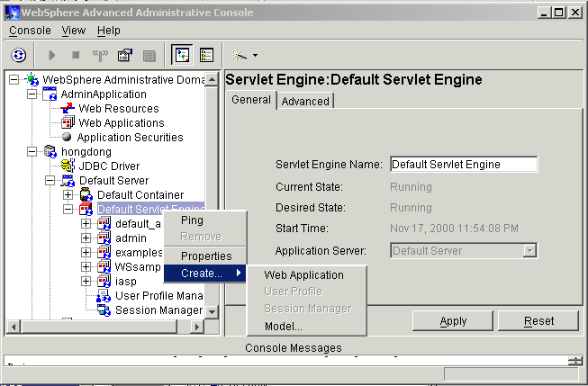Click the AdminApplication node icon
This screenshot has width=588, height=386.
(x=50, y=94)
